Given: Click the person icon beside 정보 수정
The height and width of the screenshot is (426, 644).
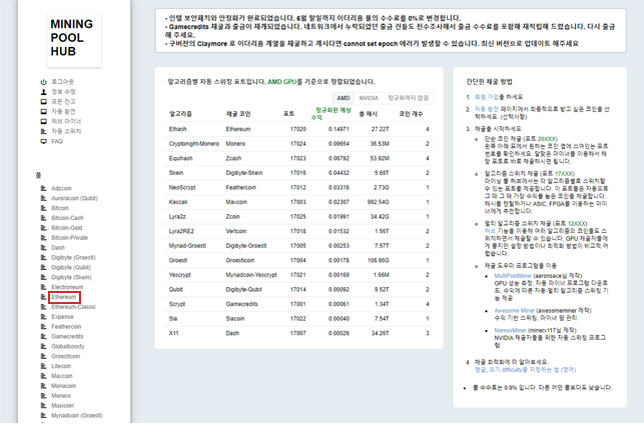Looking at the screenshot, I should point(44,92).
